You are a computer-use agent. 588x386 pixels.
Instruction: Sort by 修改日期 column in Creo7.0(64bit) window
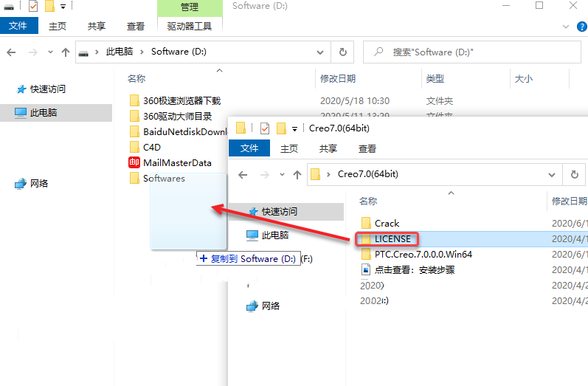(x=569, y=201)
